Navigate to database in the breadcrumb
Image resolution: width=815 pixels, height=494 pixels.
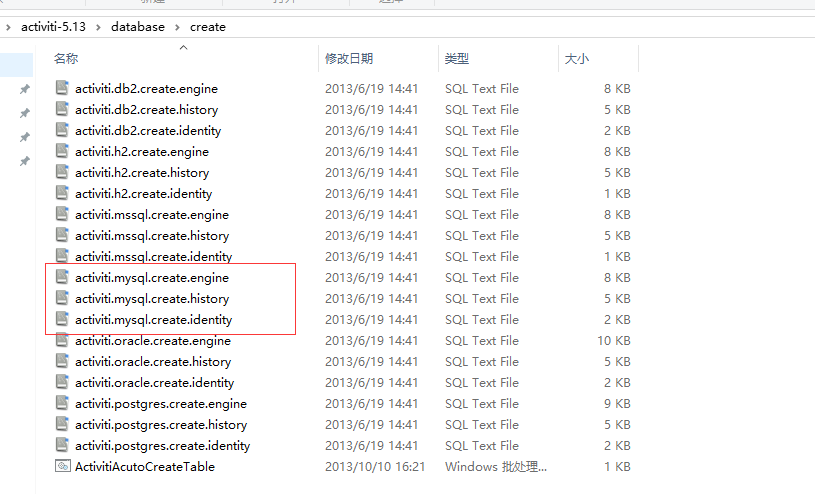[x=138, y=27]
